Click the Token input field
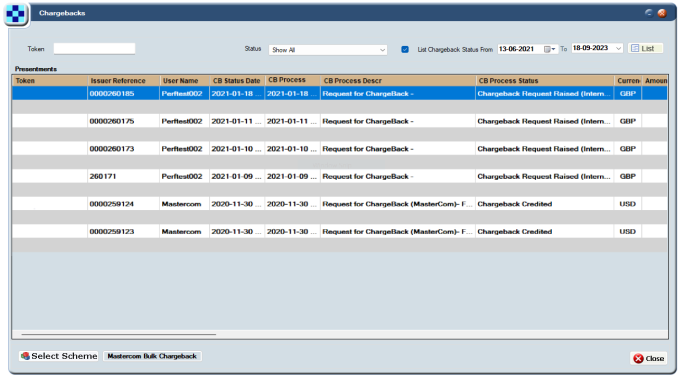 [94, 49]
